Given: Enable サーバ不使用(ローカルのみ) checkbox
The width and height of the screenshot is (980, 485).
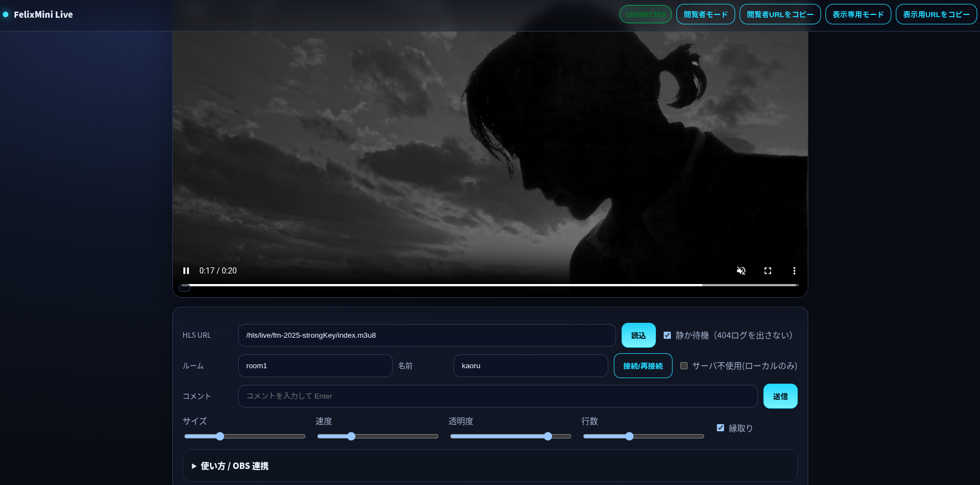Looking at the screenshot, I should [x=684, y=366].
